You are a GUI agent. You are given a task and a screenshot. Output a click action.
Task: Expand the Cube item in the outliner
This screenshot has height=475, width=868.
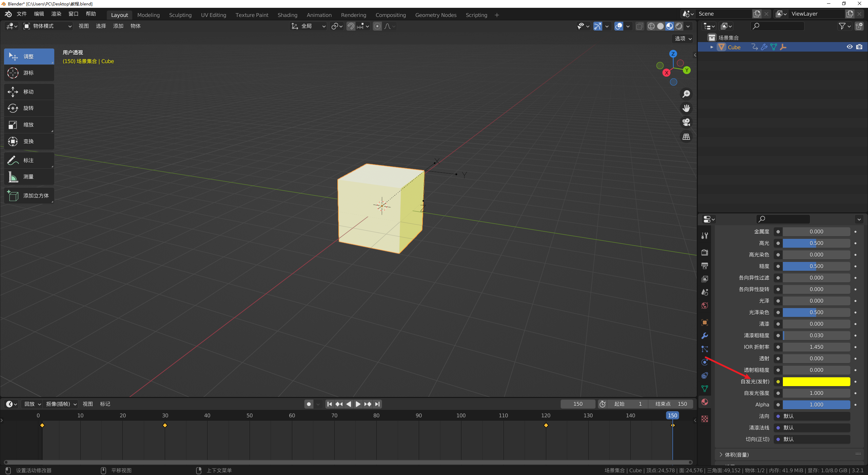[712, 47]
